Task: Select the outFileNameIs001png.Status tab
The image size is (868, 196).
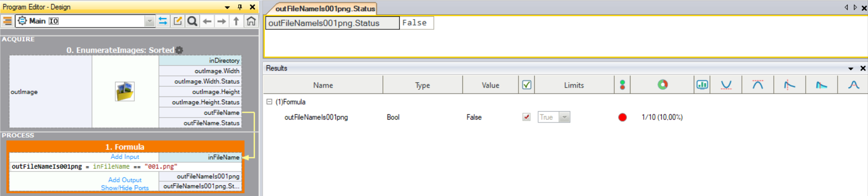Action: pyautogui.click(x=325, y=8)
